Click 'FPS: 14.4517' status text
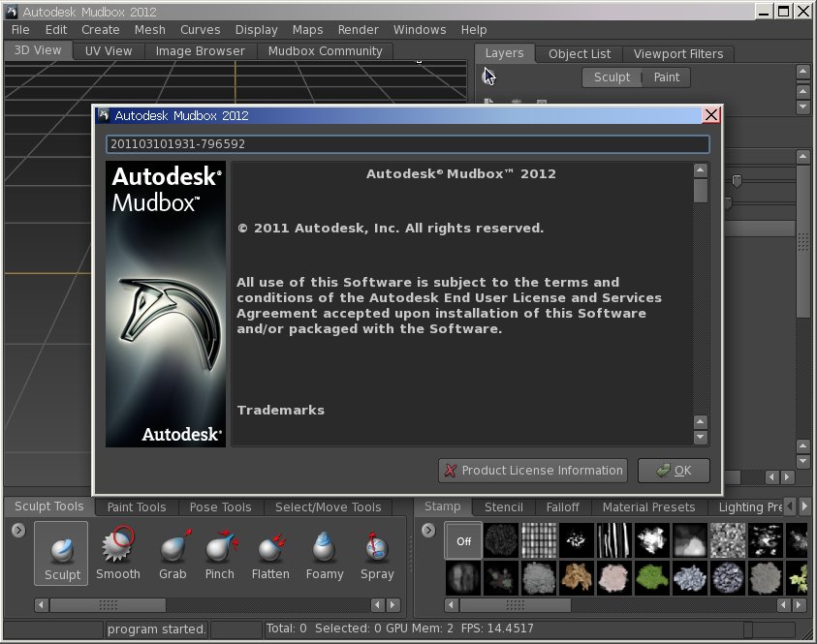The width and height of the screenshot is (817, 644). [497, 629]
